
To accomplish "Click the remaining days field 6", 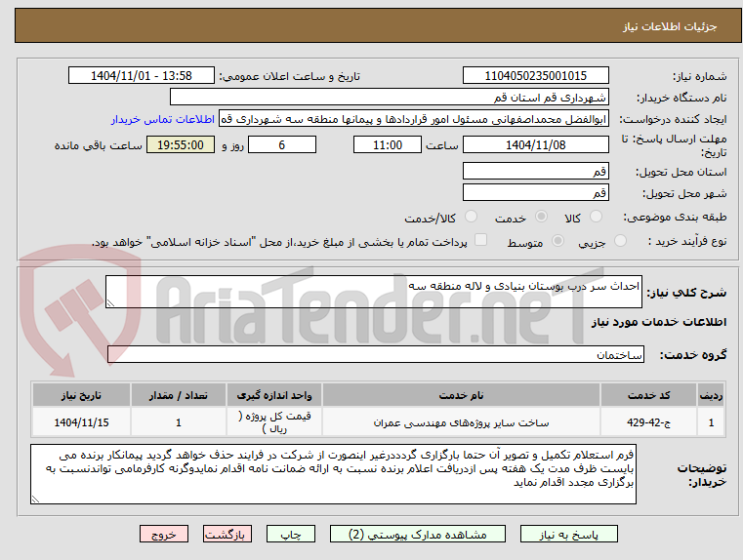I will (282, 144).
